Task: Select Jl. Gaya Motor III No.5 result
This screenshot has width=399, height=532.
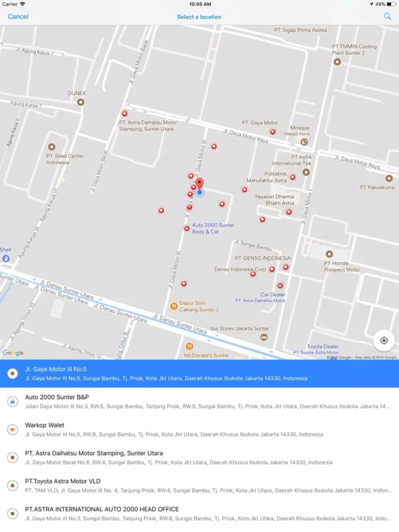Action: tap(199, 373)
